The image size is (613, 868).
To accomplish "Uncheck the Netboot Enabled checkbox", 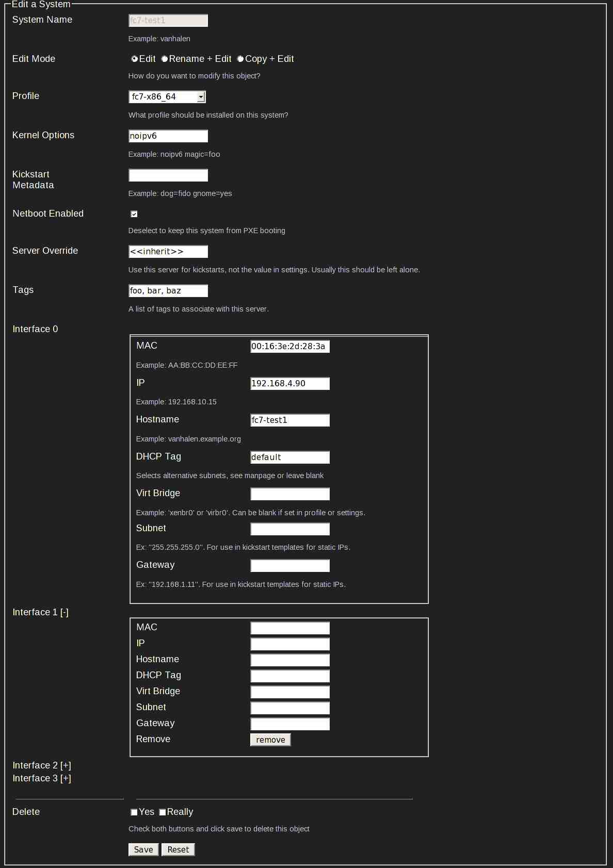I will 134,214.
